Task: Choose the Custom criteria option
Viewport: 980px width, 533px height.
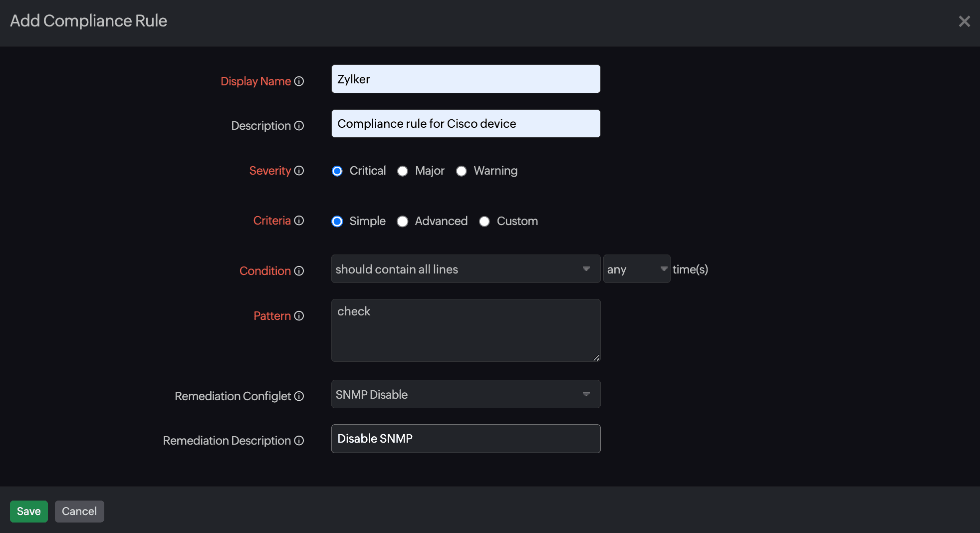Action: (x=485, y=222)
